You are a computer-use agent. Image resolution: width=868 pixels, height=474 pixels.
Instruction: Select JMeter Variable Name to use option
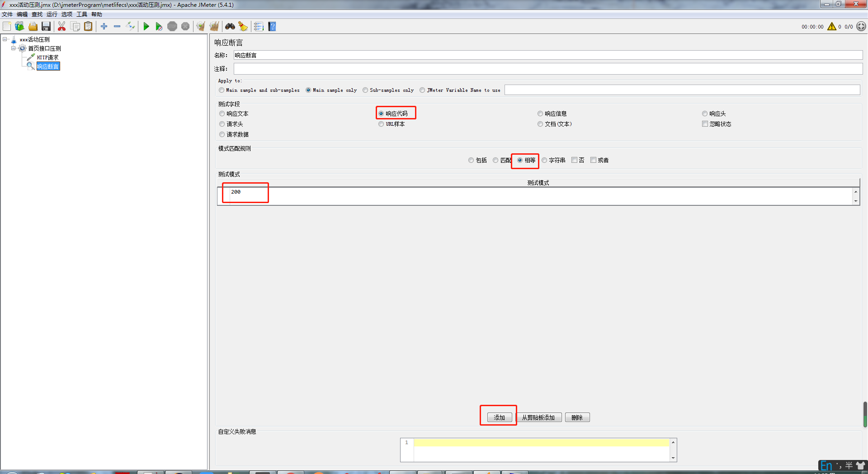coord(460,90)
